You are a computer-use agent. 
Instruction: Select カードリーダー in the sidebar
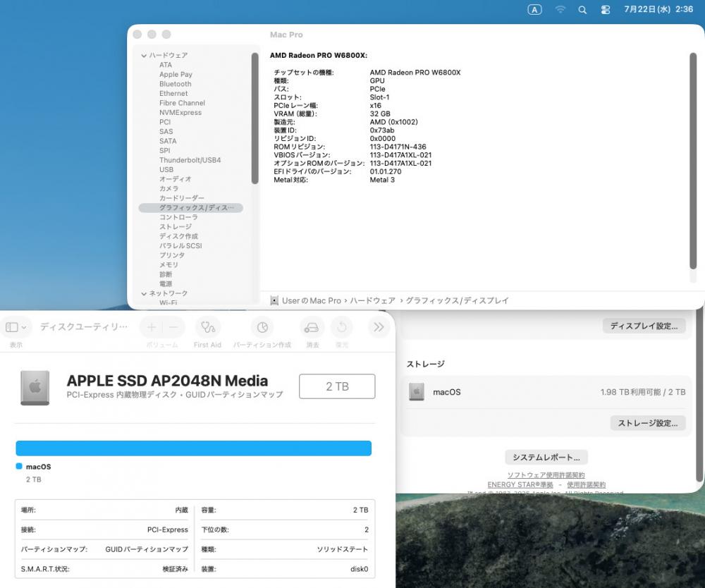click(182, 198)
